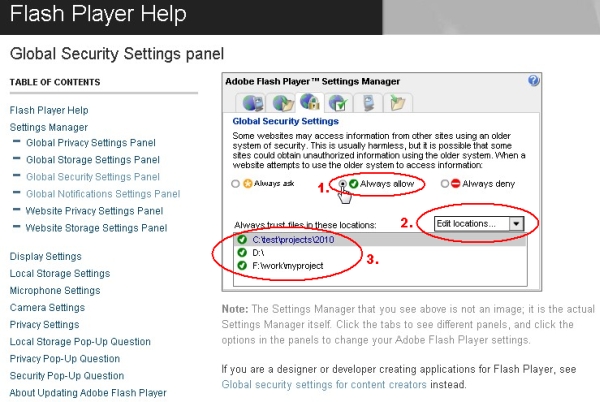The height and width of the screenshot is (402, 600).
Task: Go to Global Notifications Settings Panel link
Action: click(103, 194)
